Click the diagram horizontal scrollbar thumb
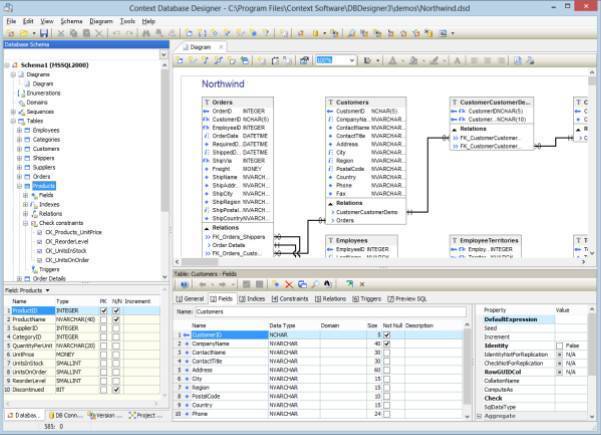 [199, 262]
